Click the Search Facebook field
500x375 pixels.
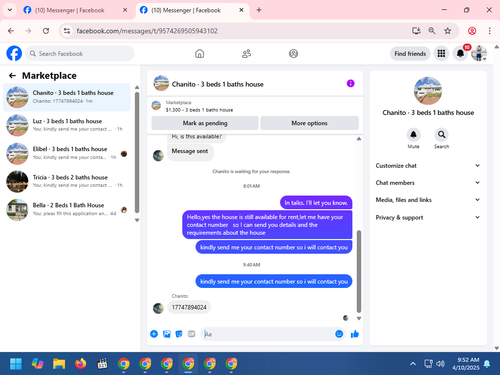pyautogui.click(x=80, y=53)
